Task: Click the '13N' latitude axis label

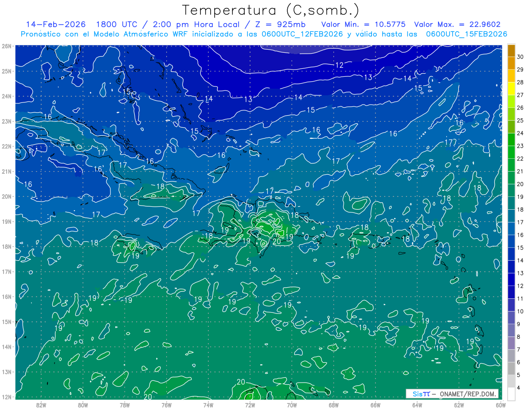Action: click(6, 372)
